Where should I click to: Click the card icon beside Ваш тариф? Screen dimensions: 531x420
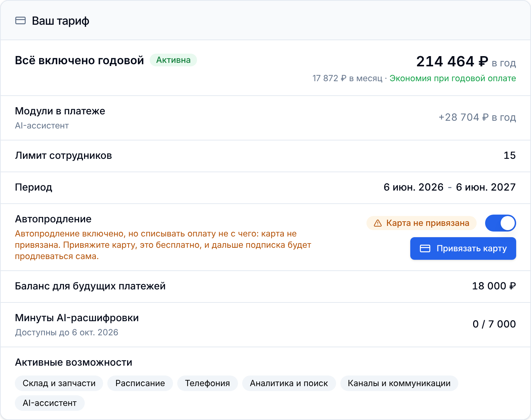[x=20, y=21]
